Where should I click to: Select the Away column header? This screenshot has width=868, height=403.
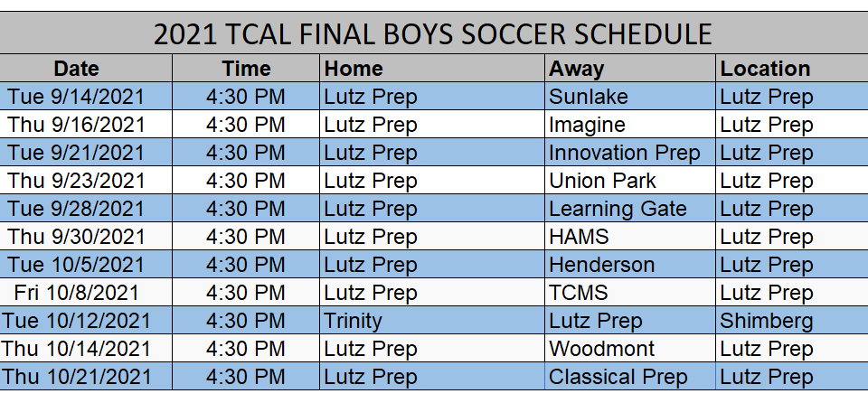pos(630,68)
